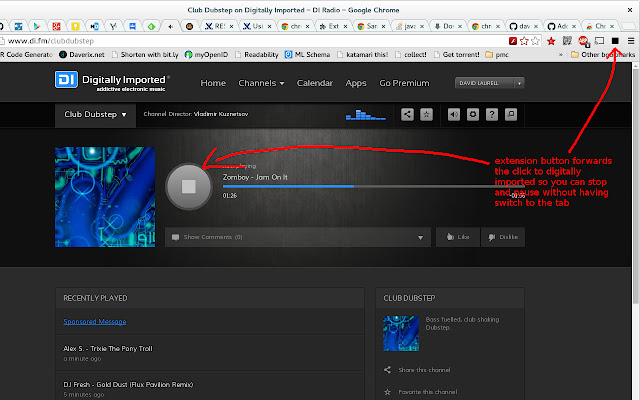Click Favorite this channel link
This screenshot has height=400, width=640.
coord(428,392)
